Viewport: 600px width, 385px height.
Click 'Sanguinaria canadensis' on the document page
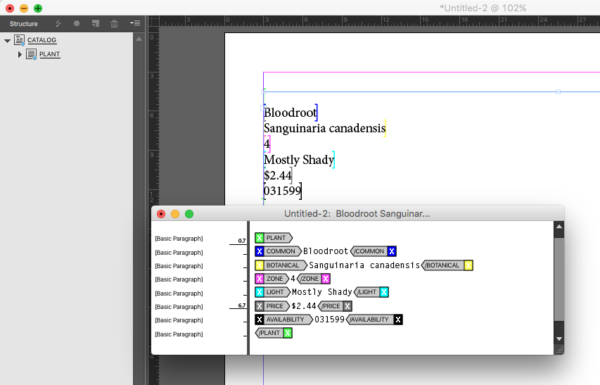point(324,128)
